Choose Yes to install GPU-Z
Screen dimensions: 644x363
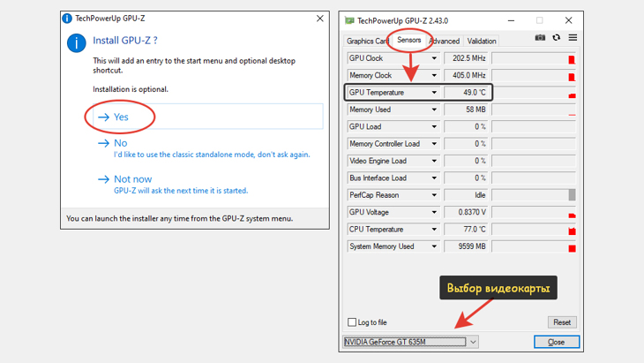click(208, 117)
